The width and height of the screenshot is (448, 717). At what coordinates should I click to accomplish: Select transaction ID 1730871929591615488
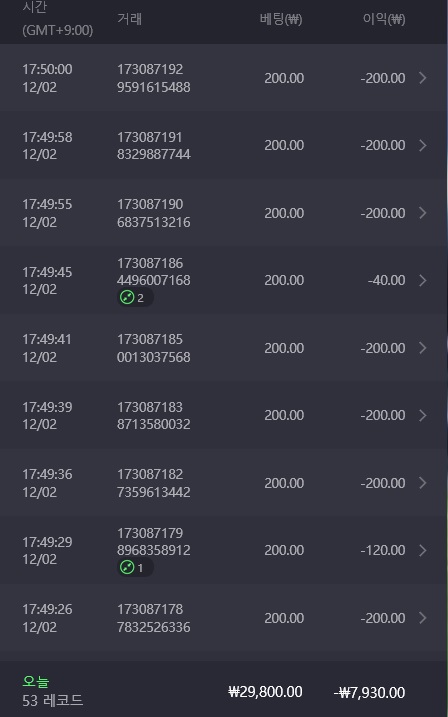pyautogui.click(x=154, y=78)
